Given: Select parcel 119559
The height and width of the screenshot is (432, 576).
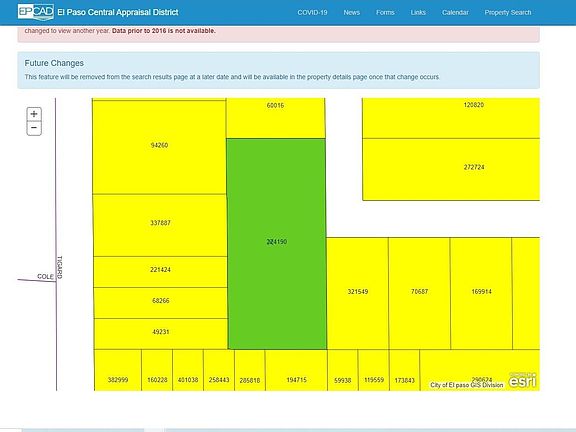Looking at the screenshot, I should click(x=374, y=370).
